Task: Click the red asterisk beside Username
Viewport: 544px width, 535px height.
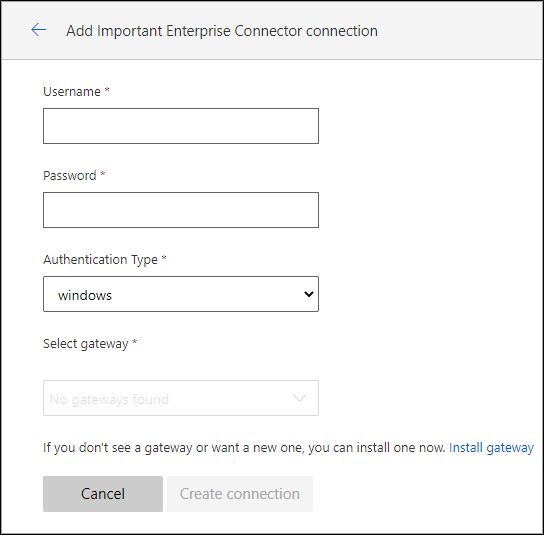Action: (107, 90)
